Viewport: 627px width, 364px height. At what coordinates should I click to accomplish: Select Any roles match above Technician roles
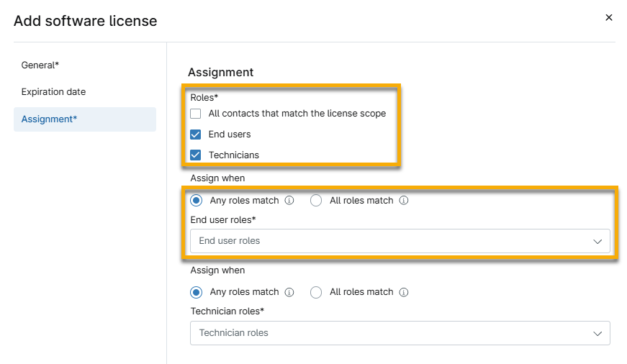pyautogui.click(x=197, y=293)
